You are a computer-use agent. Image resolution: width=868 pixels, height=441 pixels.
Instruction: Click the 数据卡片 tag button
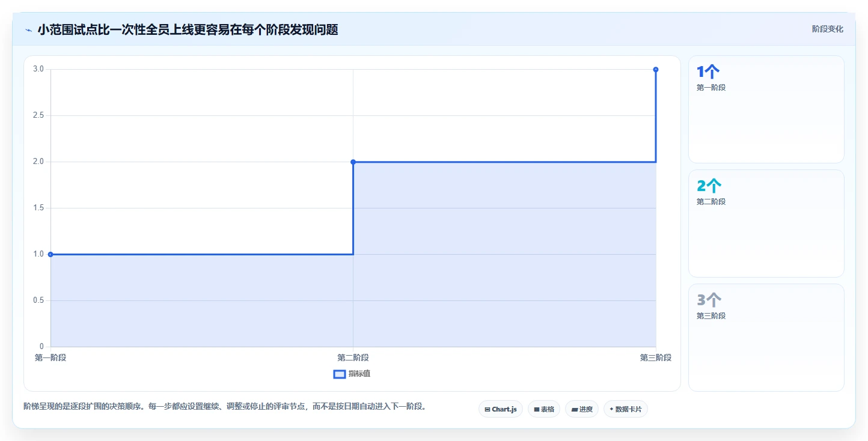(626, 409)
